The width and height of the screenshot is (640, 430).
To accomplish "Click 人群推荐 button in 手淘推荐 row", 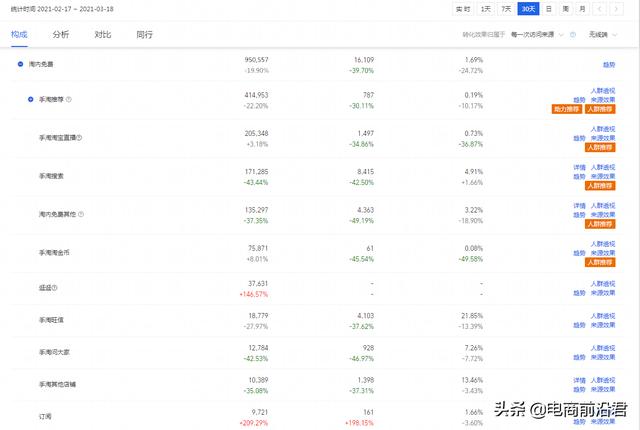I will pos(600,109).
